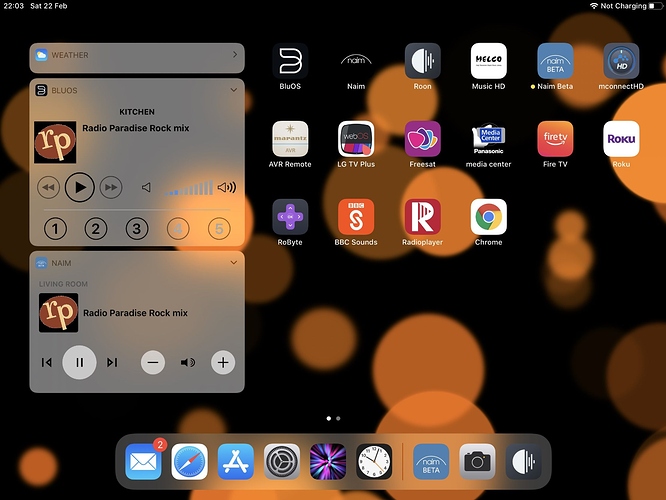666x500 pixels.
Task: Skip back in BluOS widget
Action: click(x=48, y=187)
